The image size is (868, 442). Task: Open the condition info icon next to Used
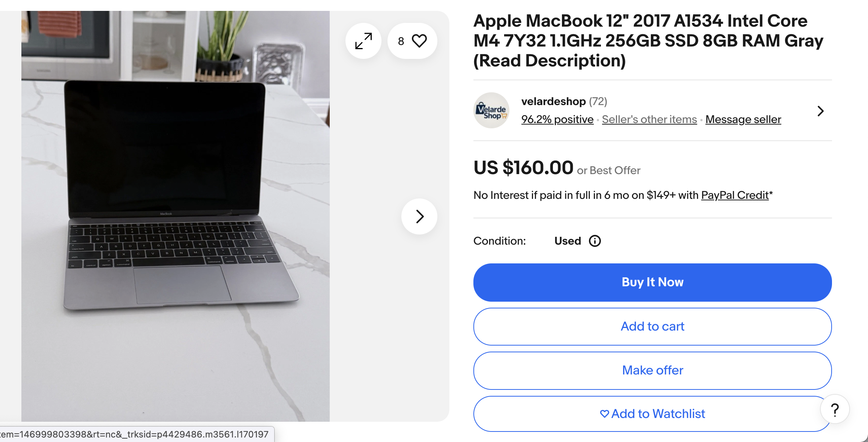[595, 241]
